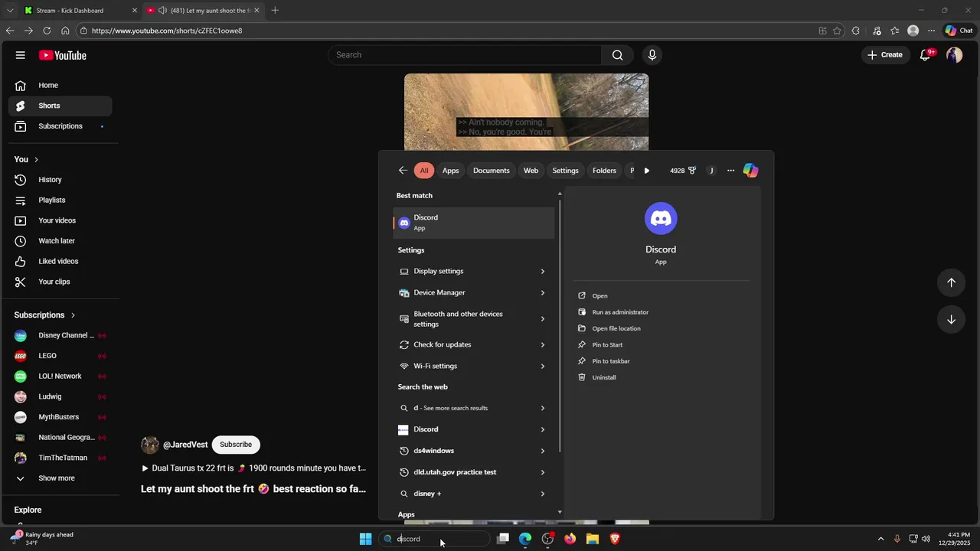Click the back arrow in search panel
The height and width of the screenshot is (551, 980).
403,171
